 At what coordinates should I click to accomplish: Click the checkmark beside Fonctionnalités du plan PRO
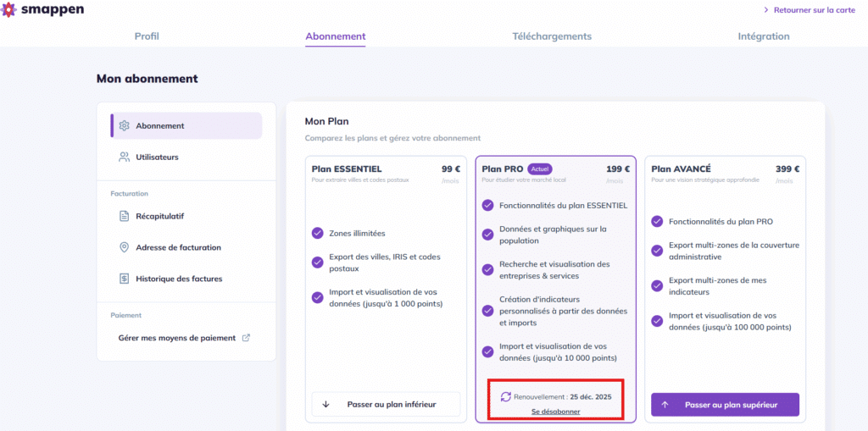click(657, 222)
